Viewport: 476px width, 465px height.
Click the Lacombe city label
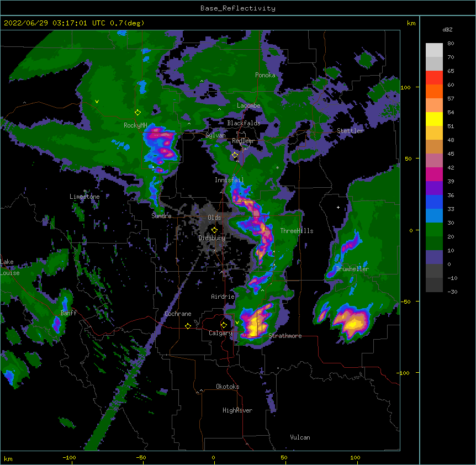click(x=248, y=105)
